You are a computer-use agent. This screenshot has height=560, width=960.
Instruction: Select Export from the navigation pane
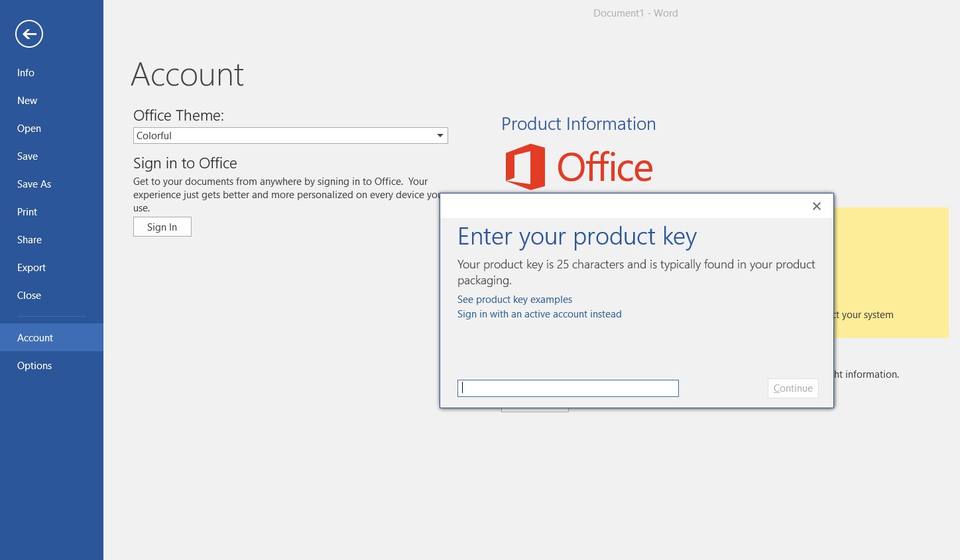31,267
